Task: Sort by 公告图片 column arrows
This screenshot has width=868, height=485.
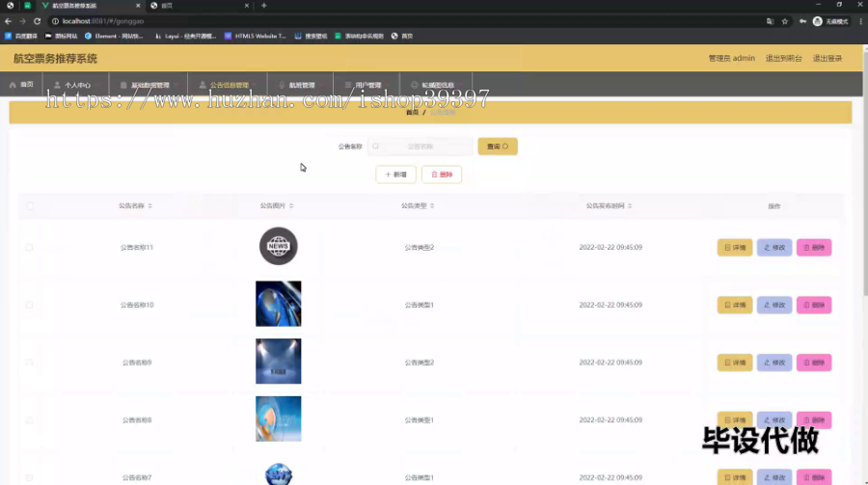Action: (291, 206)
